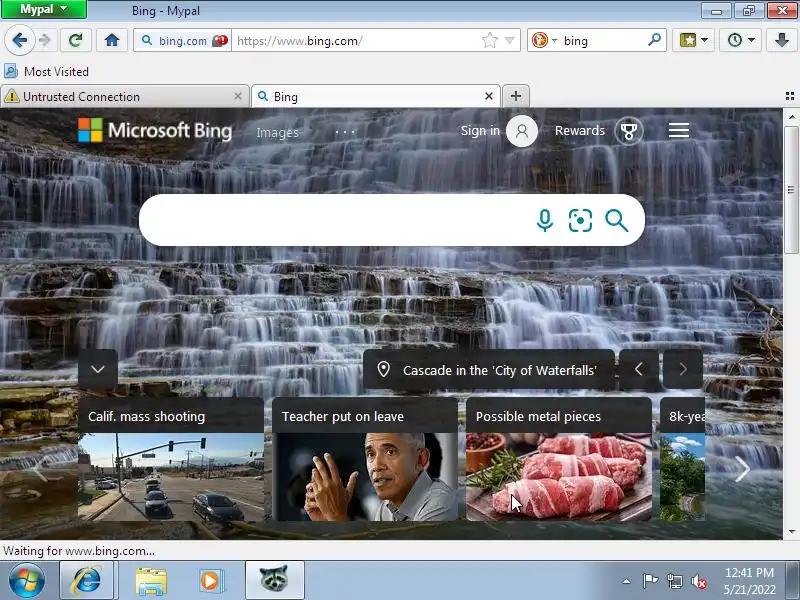
Task: Click the page vertical scrollbar thumb
Action: pos(791,190)
